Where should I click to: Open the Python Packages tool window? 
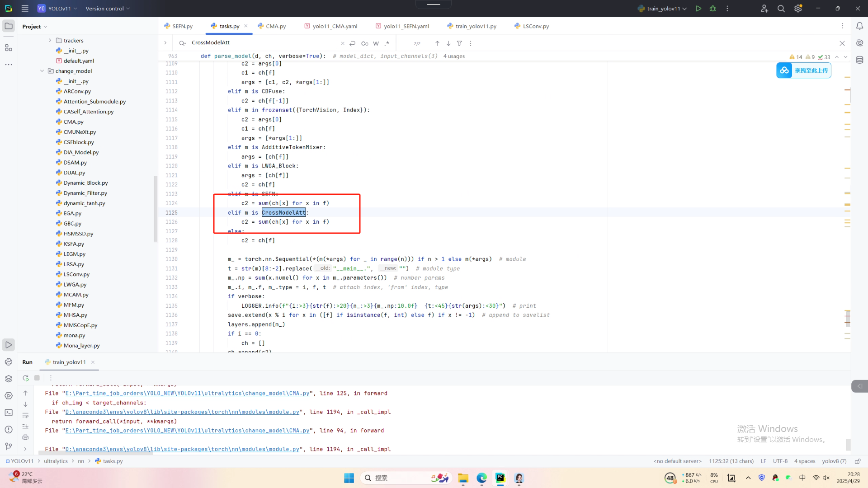point(8,379)
